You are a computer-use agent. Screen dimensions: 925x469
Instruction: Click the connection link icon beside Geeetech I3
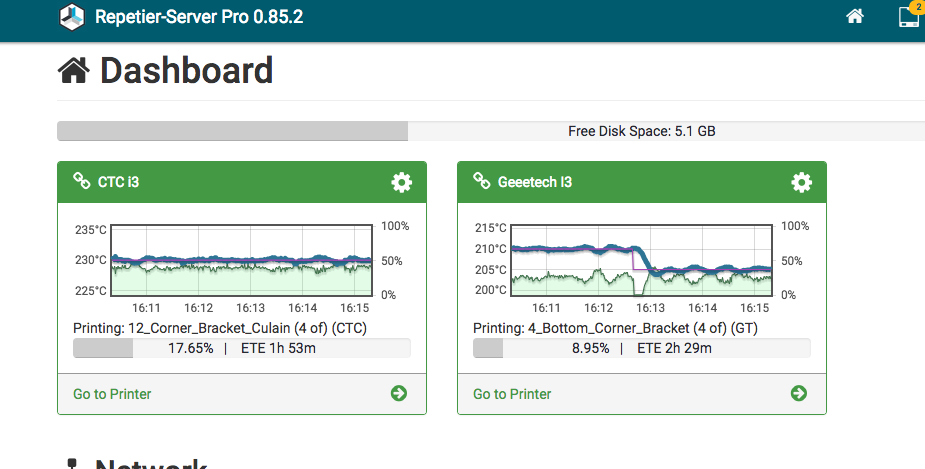(482, 182)
